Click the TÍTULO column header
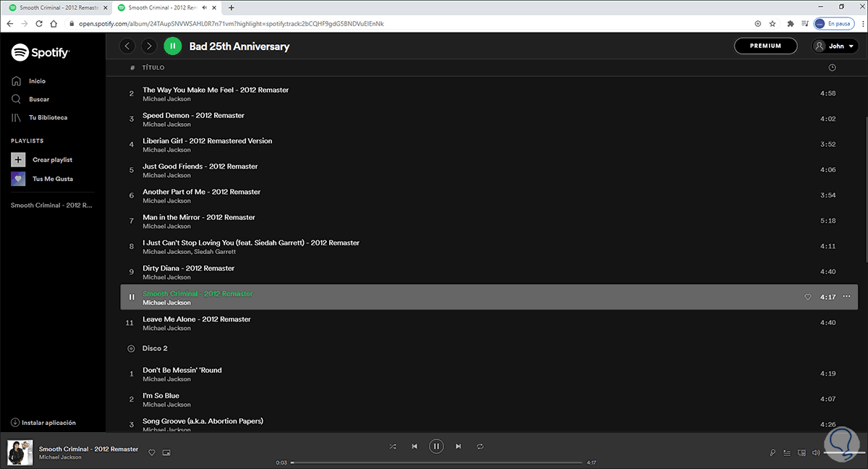Viewport: 868px width, 469px height. tap(153, 67)
